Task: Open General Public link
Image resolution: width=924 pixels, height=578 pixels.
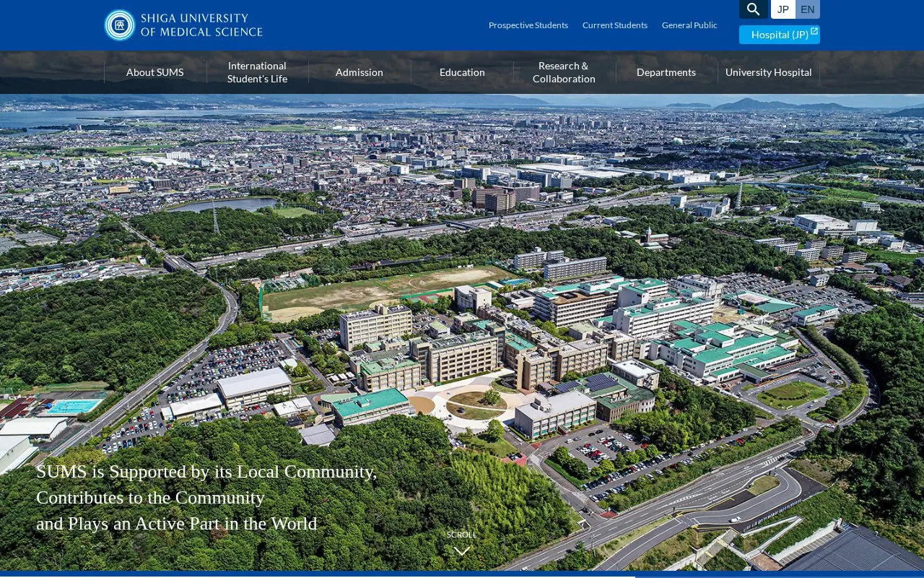Action: pos(689,25)
